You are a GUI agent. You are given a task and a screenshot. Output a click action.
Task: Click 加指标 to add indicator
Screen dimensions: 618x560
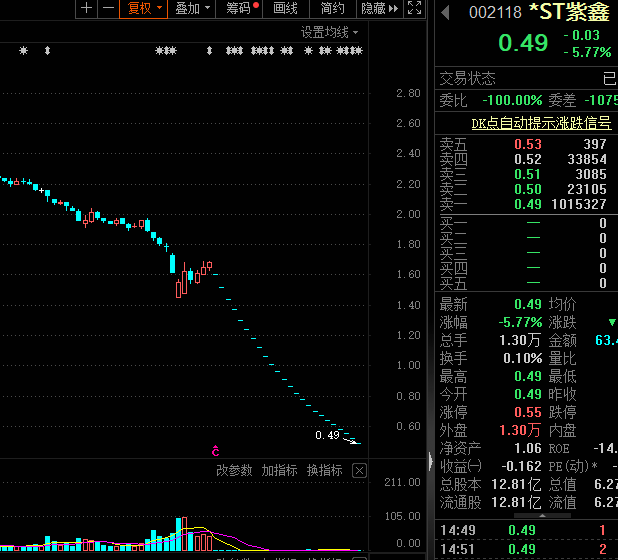pos(279,470)
